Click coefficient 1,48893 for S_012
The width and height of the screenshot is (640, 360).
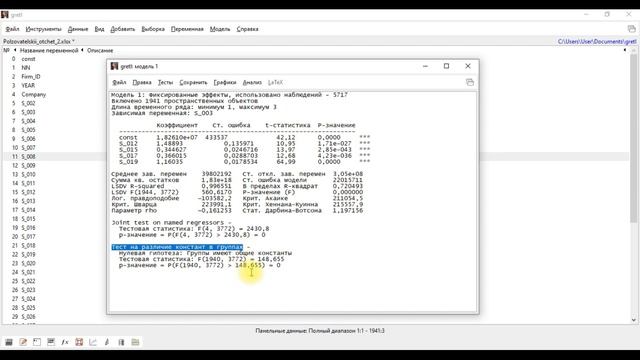[169, 144]
